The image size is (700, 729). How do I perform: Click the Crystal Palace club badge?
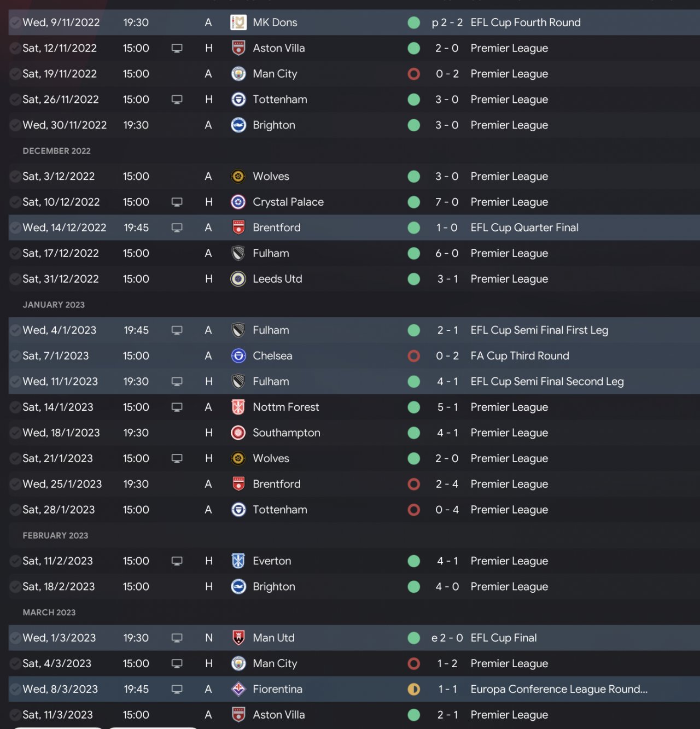(238, 202)
